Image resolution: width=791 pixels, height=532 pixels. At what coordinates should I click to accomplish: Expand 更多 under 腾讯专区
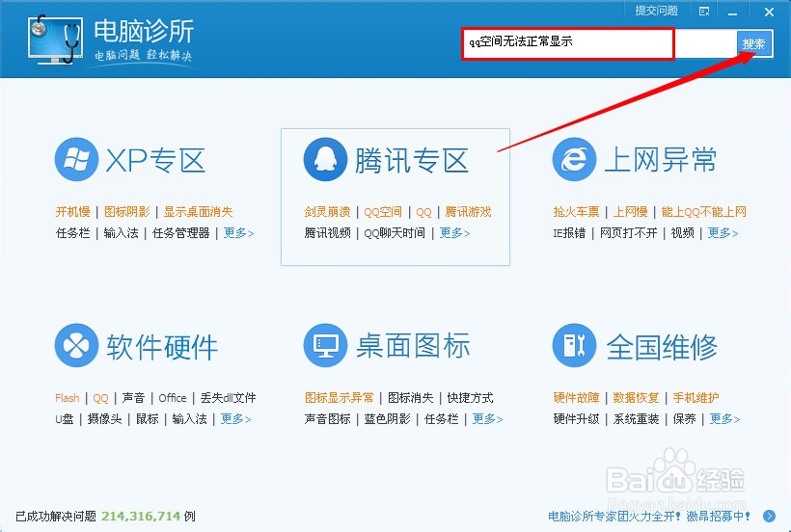click(454, 233)
